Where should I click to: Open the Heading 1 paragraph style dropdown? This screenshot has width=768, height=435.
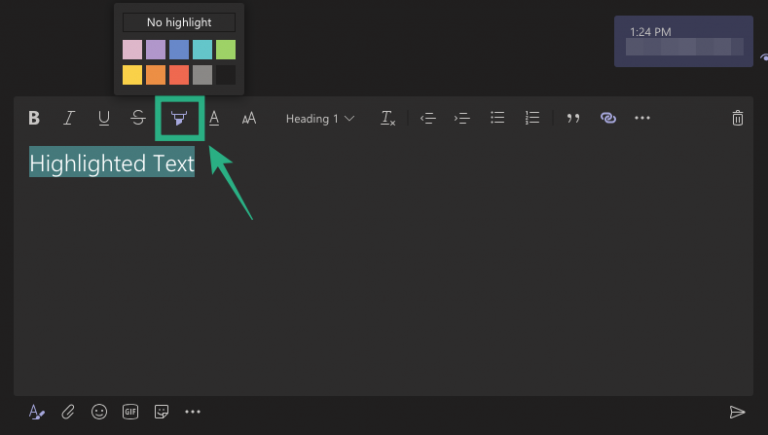[320, 119]
